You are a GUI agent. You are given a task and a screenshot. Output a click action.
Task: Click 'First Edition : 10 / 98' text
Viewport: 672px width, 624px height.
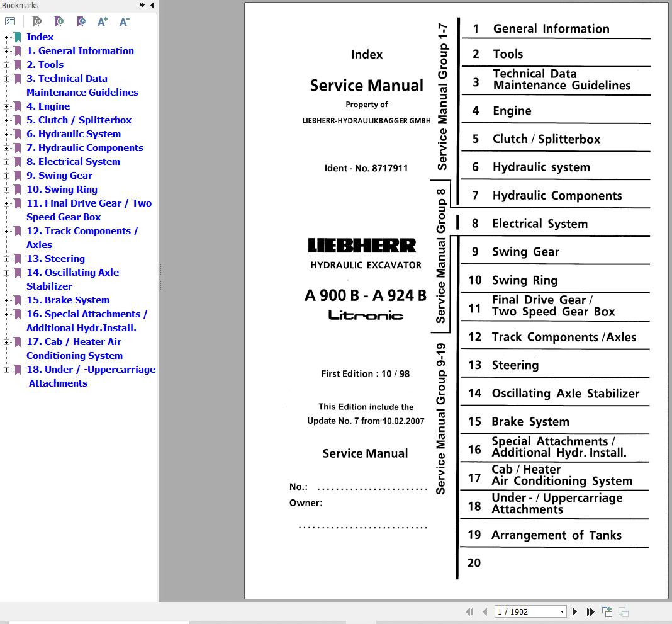[x=366, y=373]
